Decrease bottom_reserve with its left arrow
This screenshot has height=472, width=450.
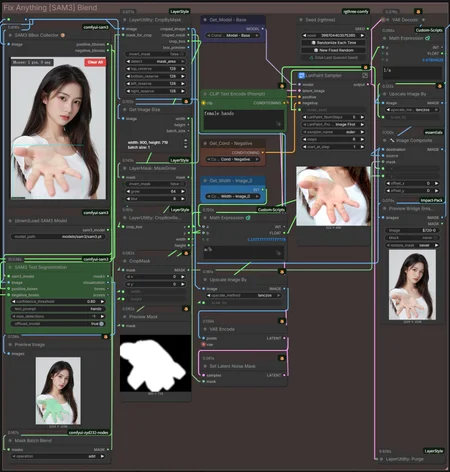[x=128, y=76]
